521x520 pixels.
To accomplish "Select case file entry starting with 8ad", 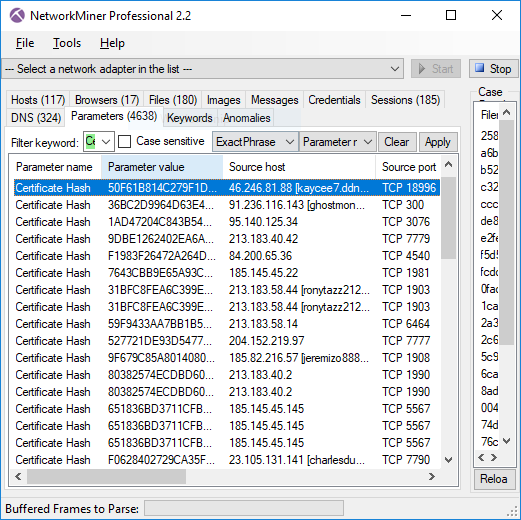I will (489, 390).
